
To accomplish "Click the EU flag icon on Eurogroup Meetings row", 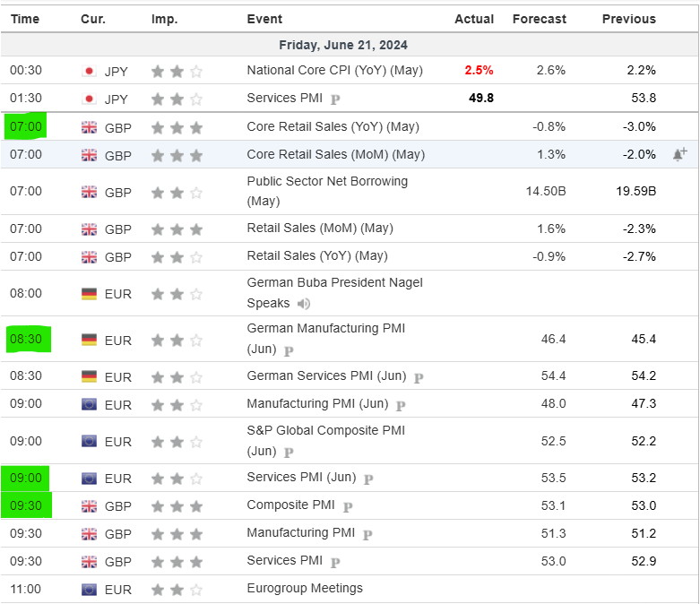I will click(x=89, y=590).
